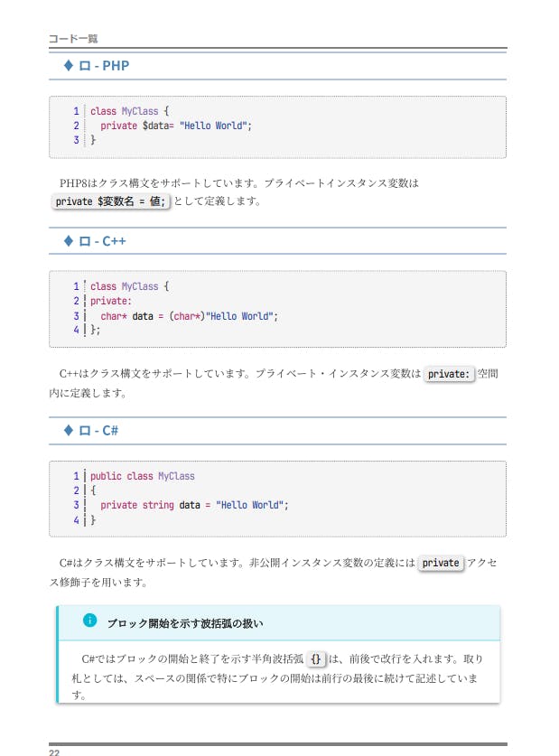Click the callout title 'ブロック開始を示す波括弧の扱い'

(185, 623)
